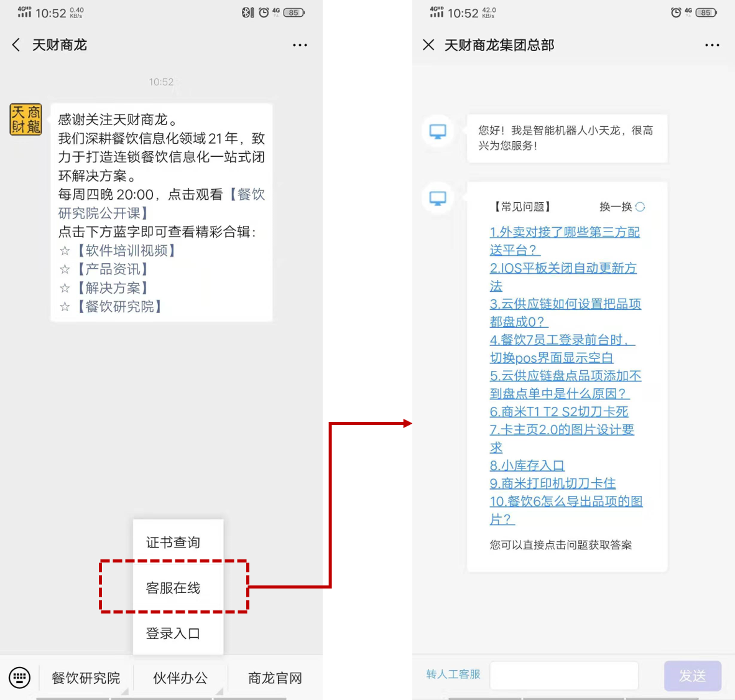Tap the hint 您可以直接点击问题获取答案
Image resolution: width=735 pixels, height=700 pixels.
pos(561,544)
